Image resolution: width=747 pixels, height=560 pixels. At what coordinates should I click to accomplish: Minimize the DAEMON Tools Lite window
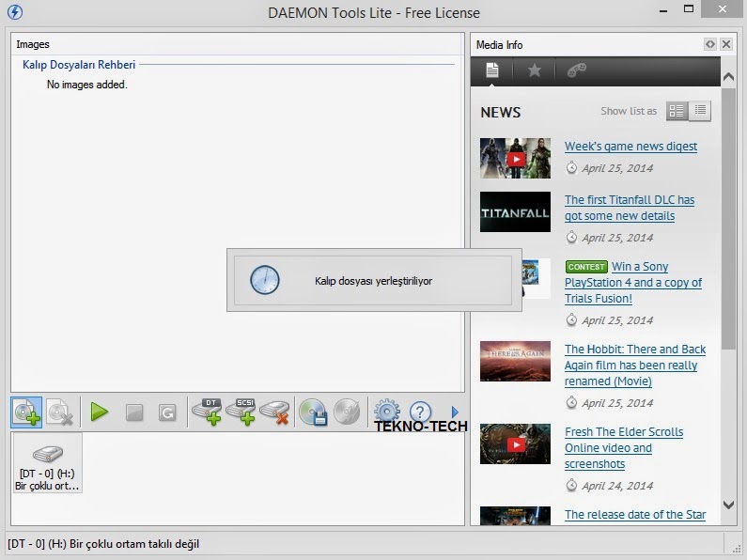pos(663,10)
